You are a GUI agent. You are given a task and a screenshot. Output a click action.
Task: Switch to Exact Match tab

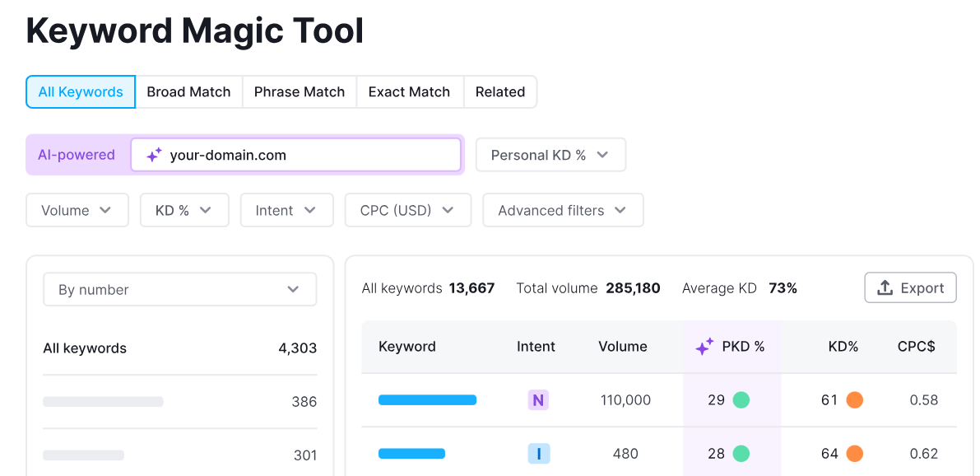tap(410, 92)
